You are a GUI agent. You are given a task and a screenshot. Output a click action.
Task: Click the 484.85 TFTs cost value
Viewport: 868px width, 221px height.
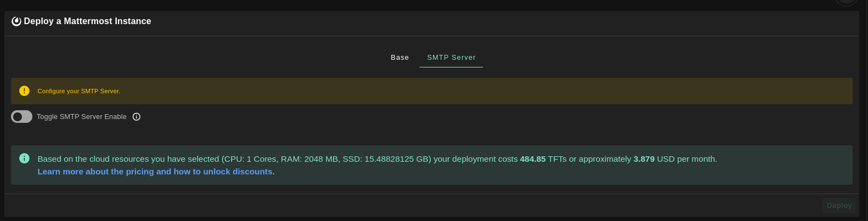532,159
